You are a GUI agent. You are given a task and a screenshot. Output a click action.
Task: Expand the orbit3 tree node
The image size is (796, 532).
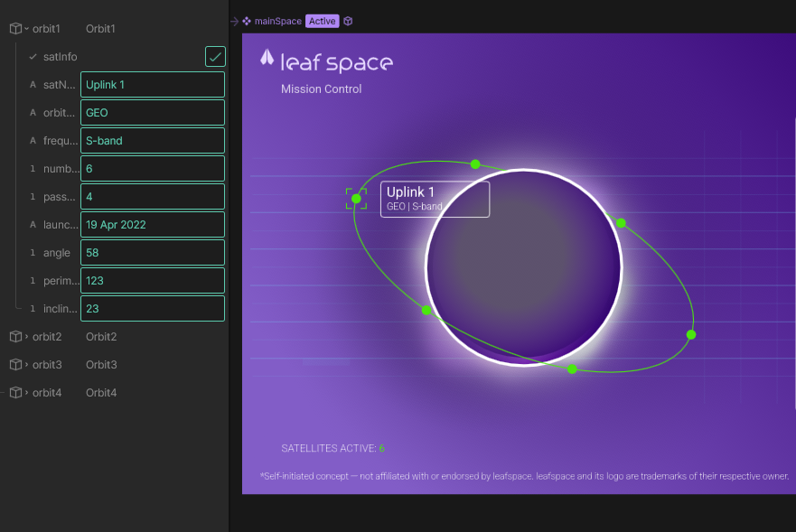click(26, 365)
